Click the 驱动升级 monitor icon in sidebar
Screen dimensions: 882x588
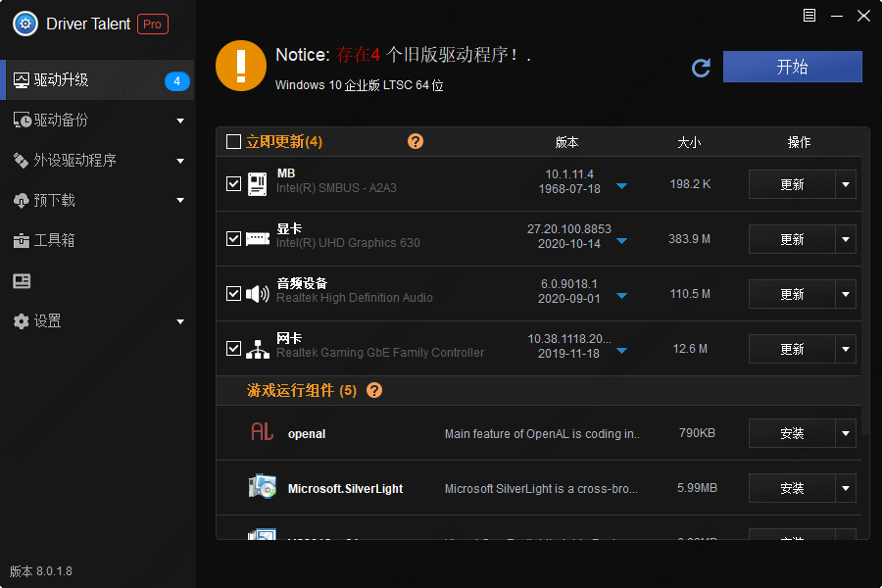22,80
